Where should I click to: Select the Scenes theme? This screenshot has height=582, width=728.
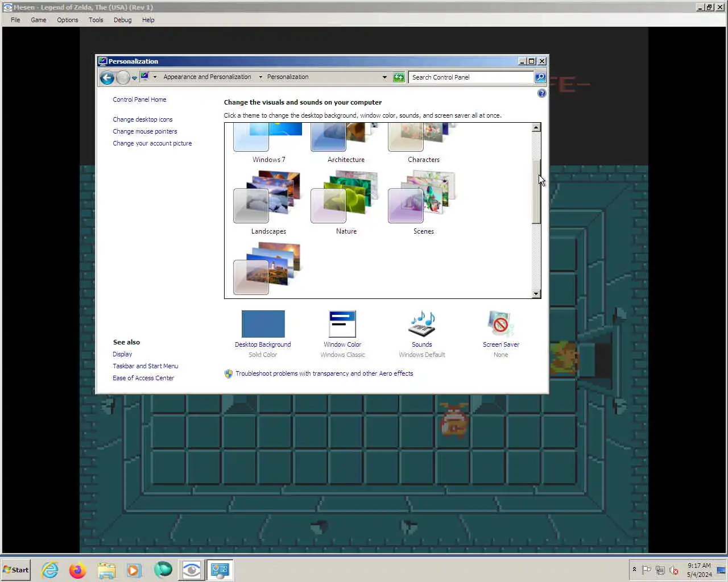(423, 203)
